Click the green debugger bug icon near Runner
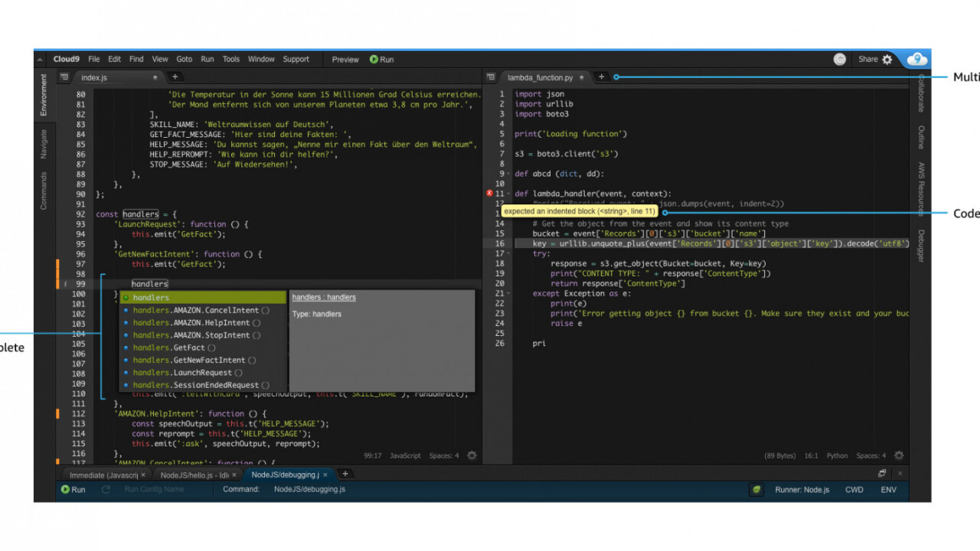Viewport: 980px width, 551px height. (x=756, y=490)
